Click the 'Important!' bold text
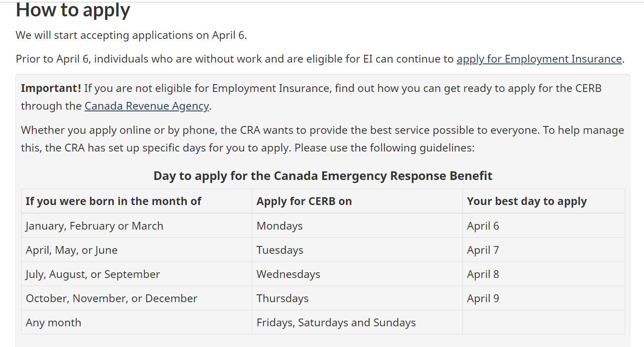Screen dimensions: 644x347 coord(51,88)
